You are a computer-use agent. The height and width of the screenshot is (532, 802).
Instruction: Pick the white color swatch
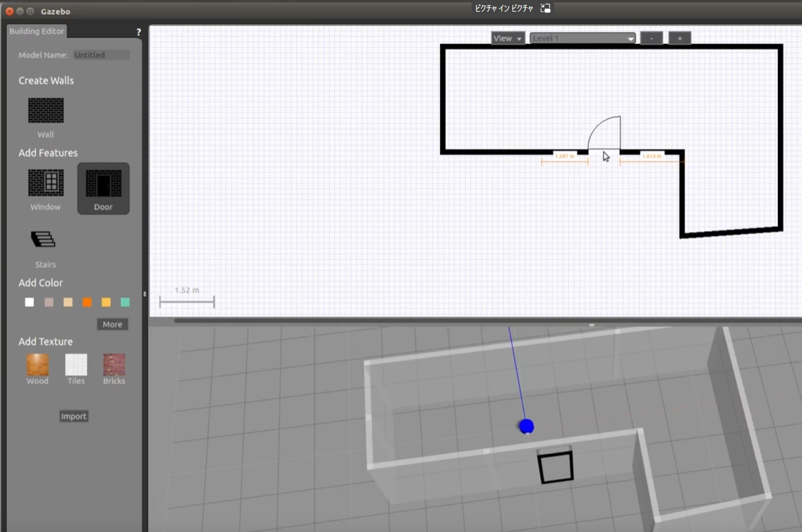[29, 301]
